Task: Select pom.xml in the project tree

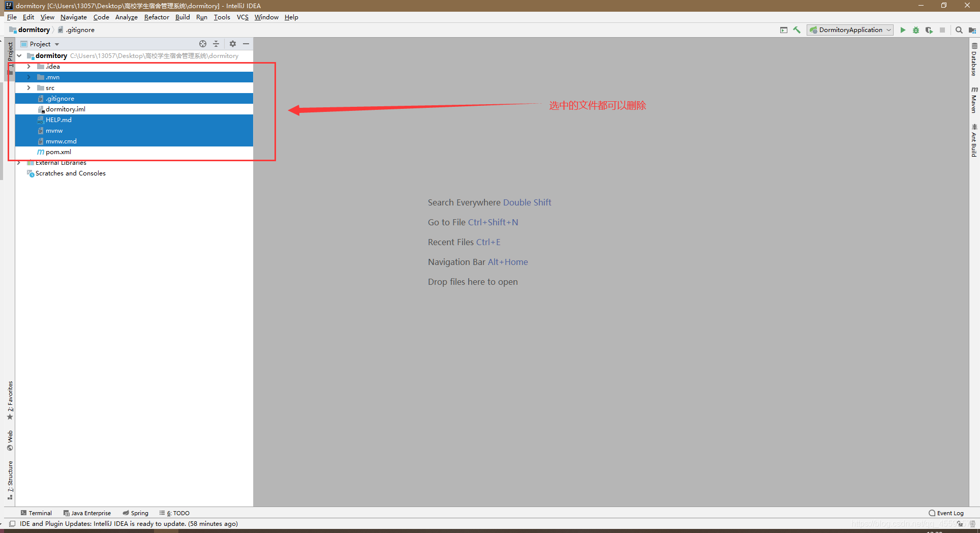Action: 134,152
